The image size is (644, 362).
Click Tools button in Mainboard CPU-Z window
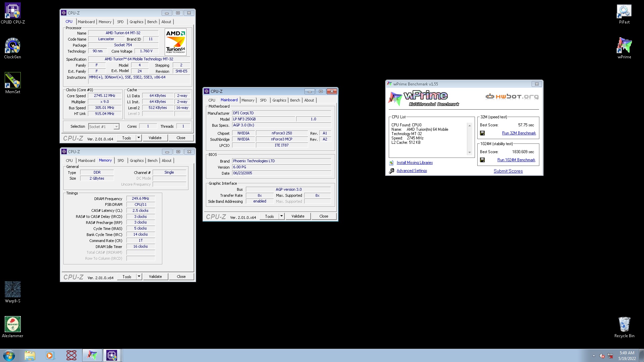(269, 216)
